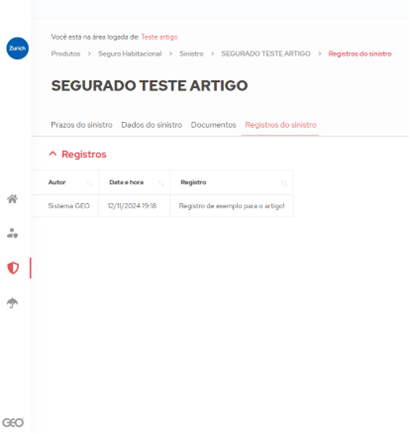The image size is (410, 434).
Task: Open SEGURADO TESTE ARTIGO breadcrumb link
Action: coord(266,54)
